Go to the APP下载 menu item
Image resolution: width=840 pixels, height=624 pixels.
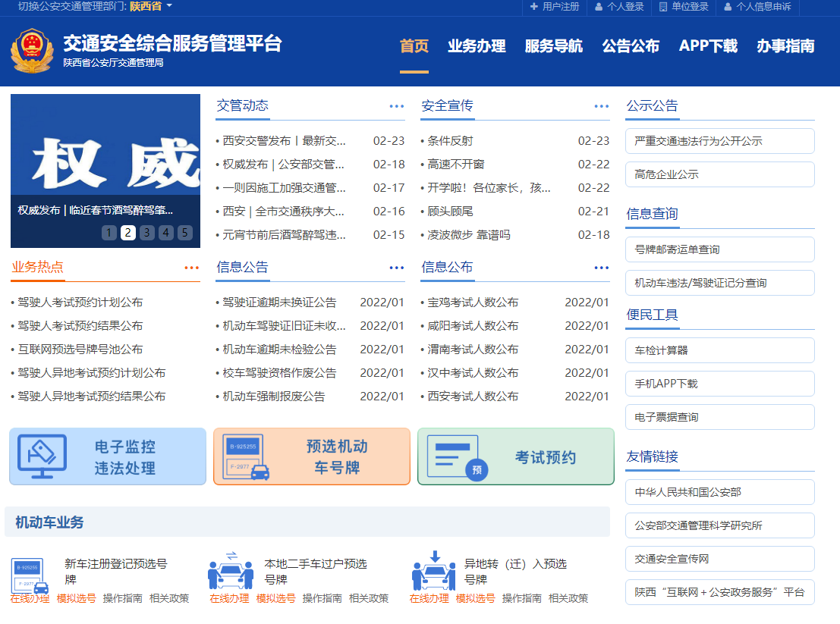point(708,46)
